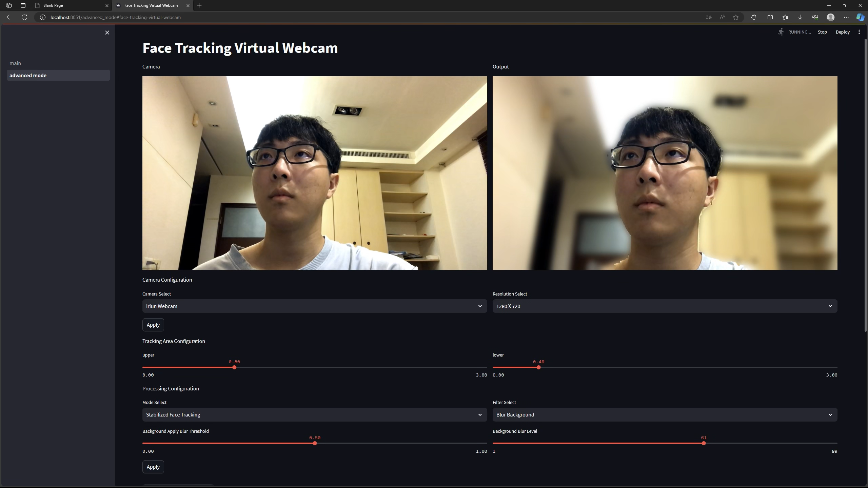Expand the Camera Select dropdown

[x=314, y=306]
